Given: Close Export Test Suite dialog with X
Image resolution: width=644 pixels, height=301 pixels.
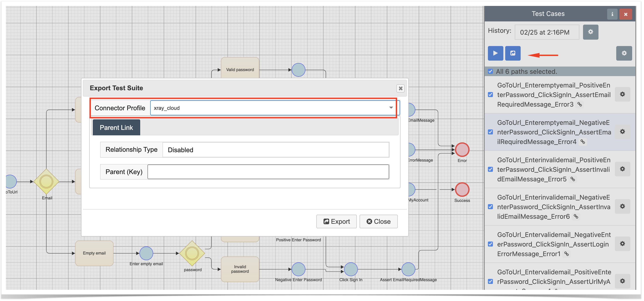Looking at the screenshot, I should click(x=400, y=88).
